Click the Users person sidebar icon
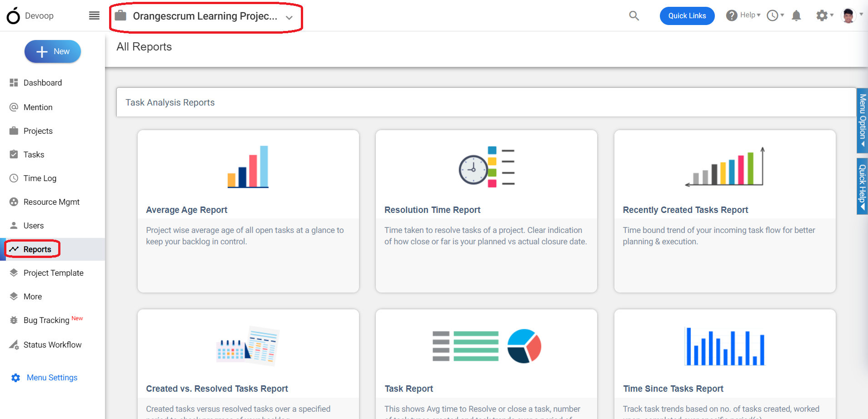This screenshot has height=419, width=868. [14, 225]
